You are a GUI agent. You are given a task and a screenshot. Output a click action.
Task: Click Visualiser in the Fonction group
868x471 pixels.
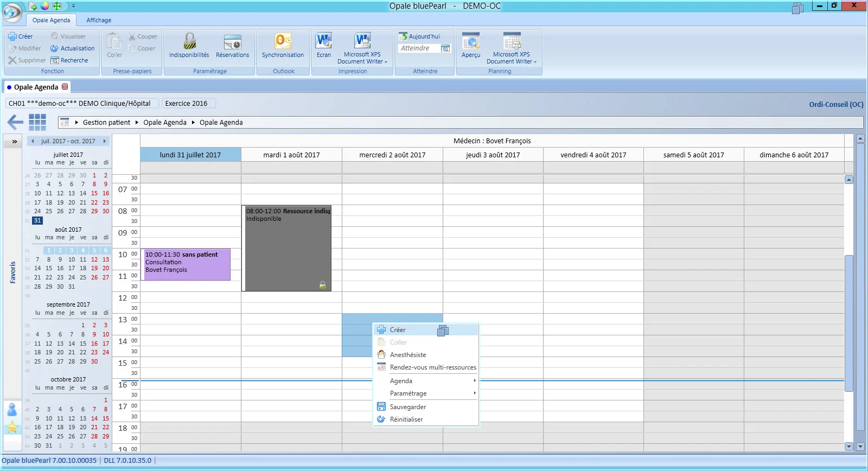(68, 36)
